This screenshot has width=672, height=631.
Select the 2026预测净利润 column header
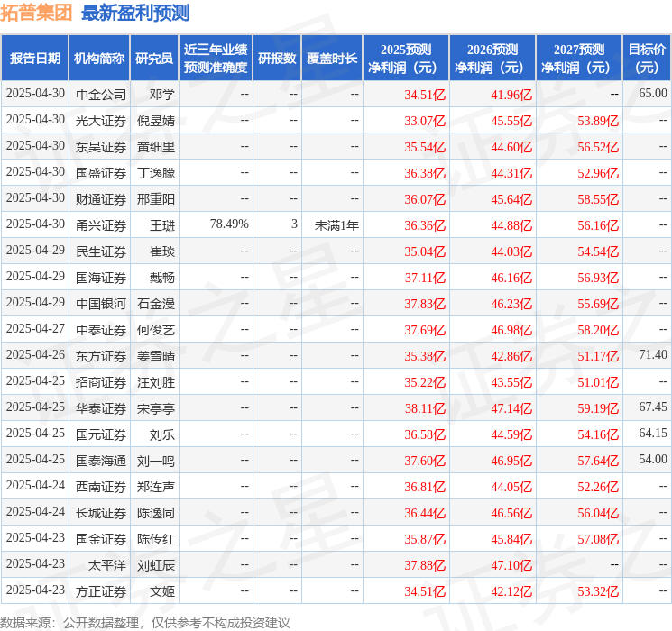pos(492,59)
